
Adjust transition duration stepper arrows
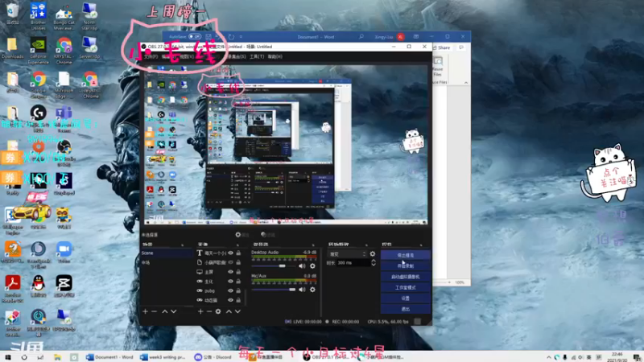point(374,263)
